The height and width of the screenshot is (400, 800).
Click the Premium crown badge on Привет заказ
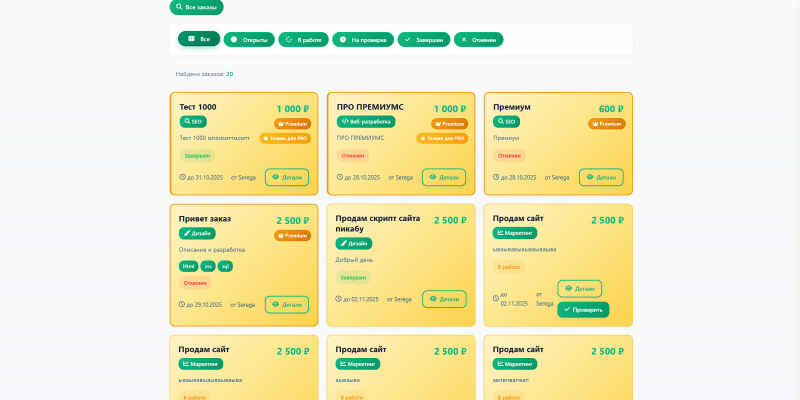(292, 236)
